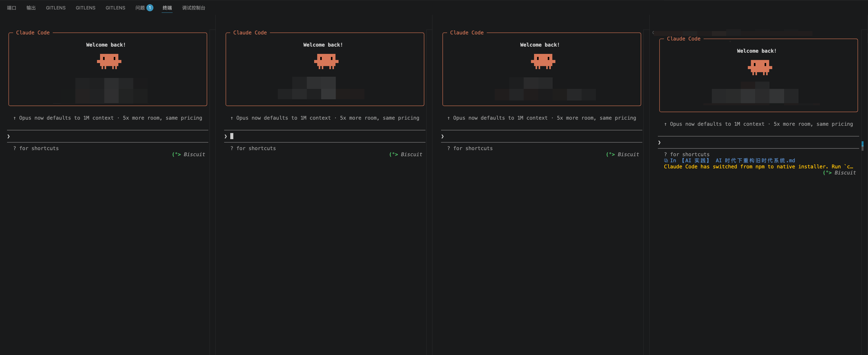Click the prompt line in the rightmost terminal
The height and width of the screenshot is (355, 868).
[x=759, y=142]
